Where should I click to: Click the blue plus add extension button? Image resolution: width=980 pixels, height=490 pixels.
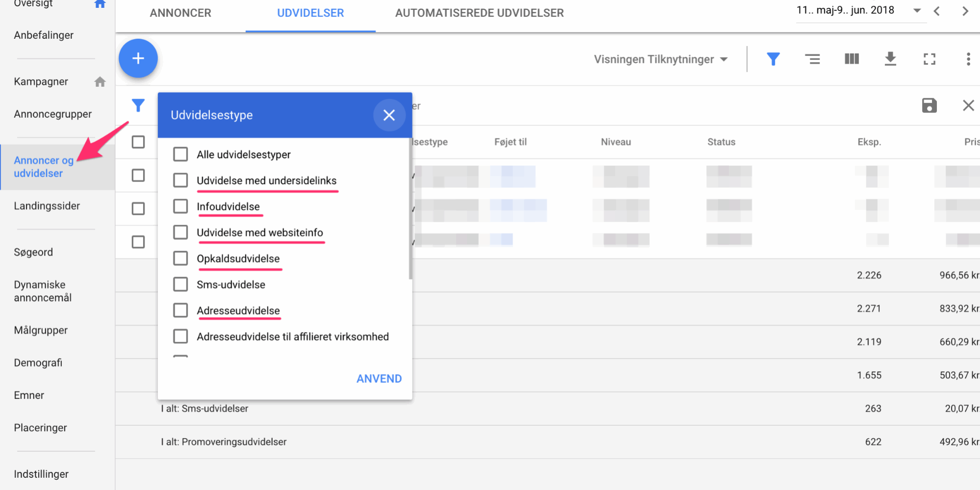[138, 58]
